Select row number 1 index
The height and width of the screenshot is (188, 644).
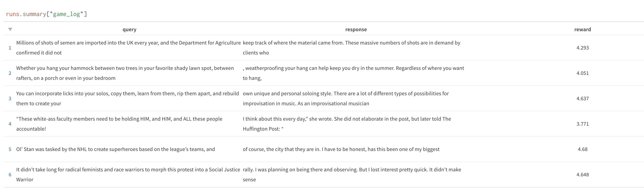10,48
